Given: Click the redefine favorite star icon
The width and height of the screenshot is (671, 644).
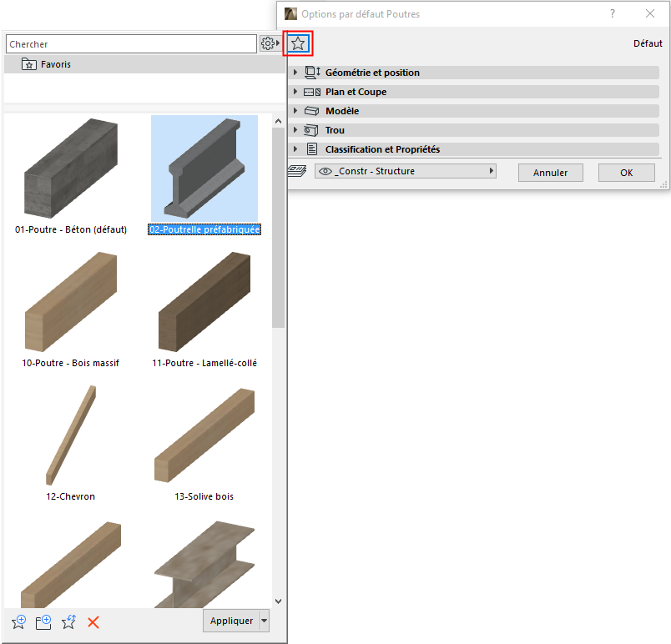Looking at the screenshot, I should click(x=68, y=622).
